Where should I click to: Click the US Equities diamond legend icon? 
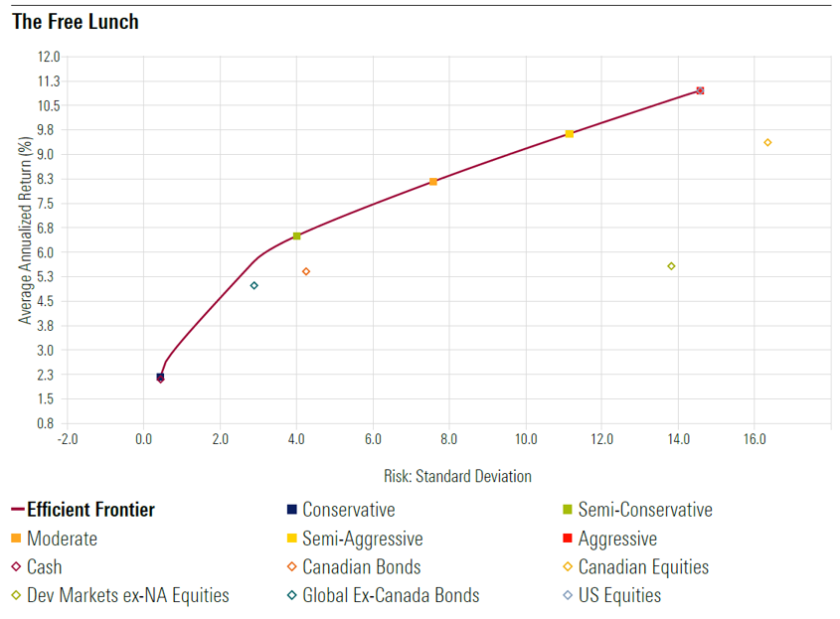tap(567, 596)
